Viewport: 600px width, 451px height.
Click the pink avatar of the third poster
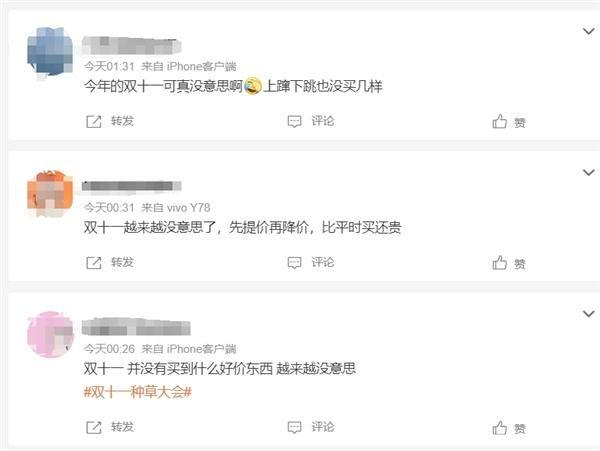tap(50, 334)
